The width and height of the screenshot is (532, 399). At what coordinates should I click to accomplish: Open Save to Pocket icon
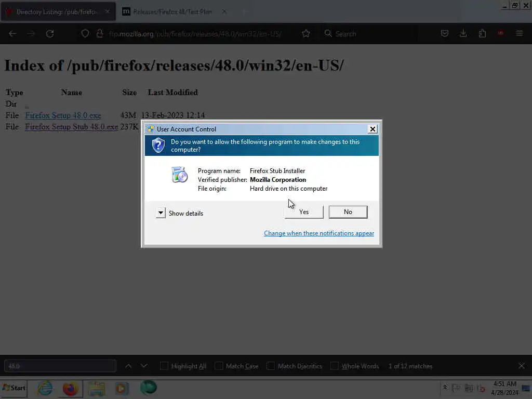[x=445, y=33]
